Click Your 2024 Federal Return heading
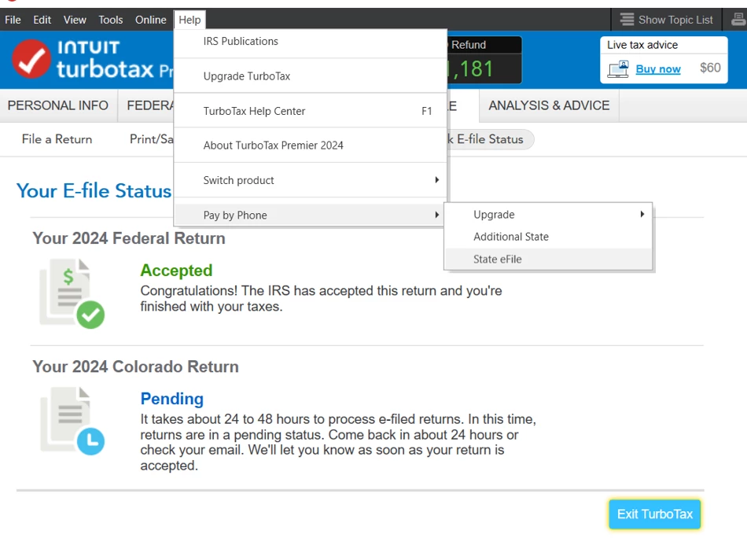 point(129,238)
